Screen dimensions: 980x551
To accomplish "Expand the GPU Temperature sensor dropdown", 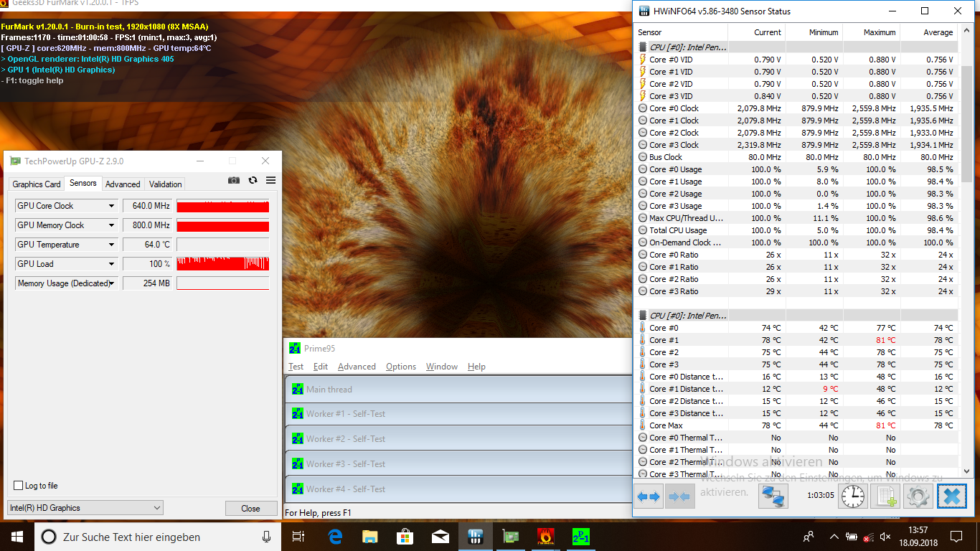I will pos(111,245).
